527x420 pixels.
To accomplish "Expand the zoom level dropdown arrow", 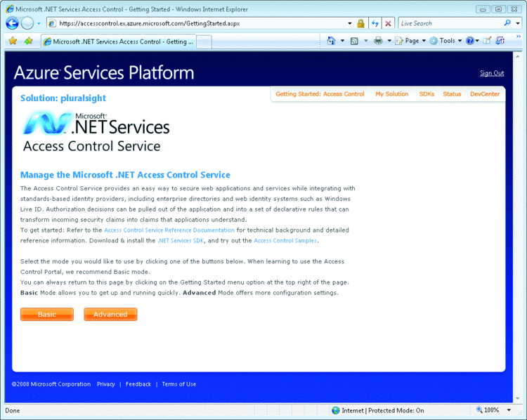I will point(509,410).
